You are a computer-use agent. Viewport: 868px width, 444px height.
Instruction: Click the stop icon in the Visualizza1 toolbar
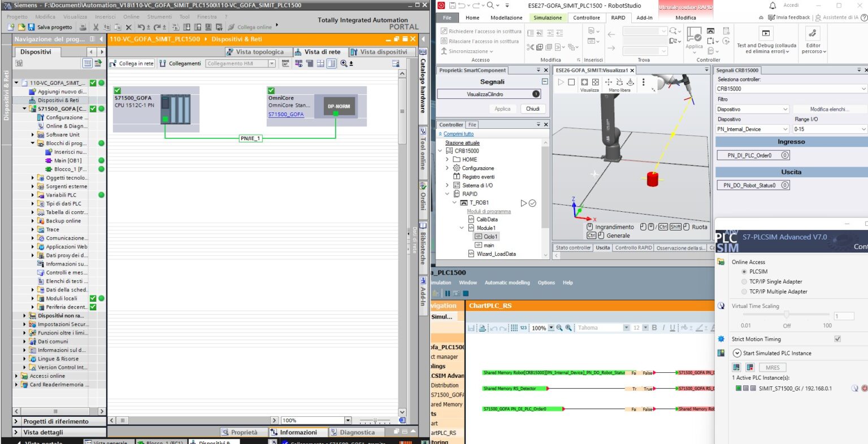point(571,82)
